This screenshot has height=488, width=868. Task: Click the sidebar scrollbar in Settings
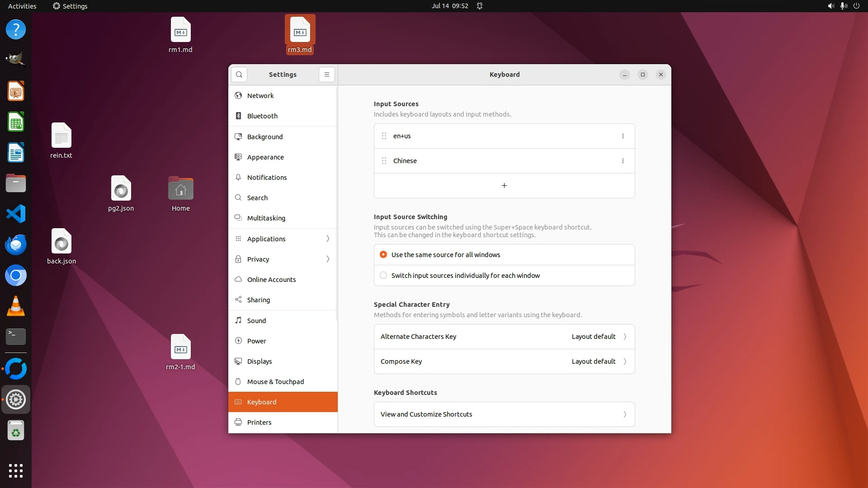tap(336, 203)
